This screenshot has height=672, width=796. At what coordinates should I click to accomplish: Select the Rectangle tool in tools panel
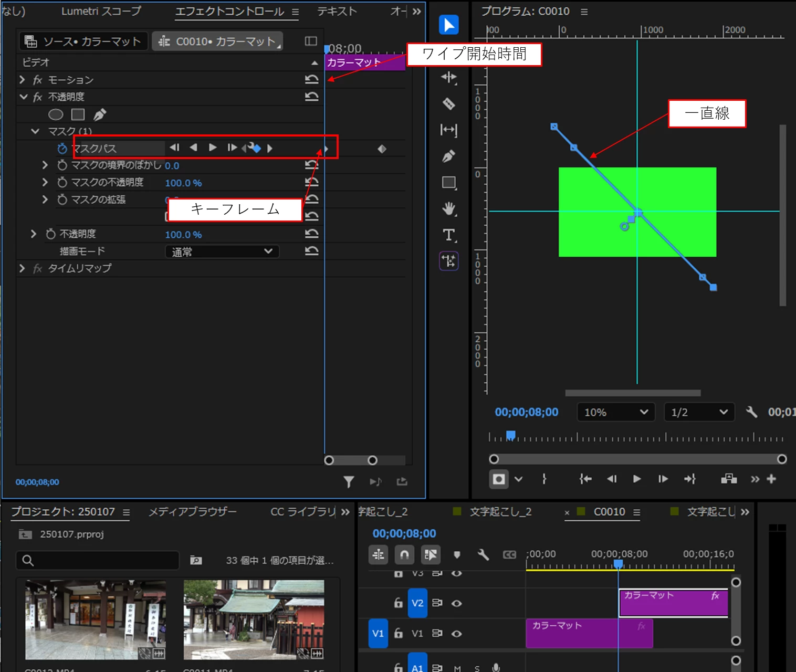[x=449, y=183]
